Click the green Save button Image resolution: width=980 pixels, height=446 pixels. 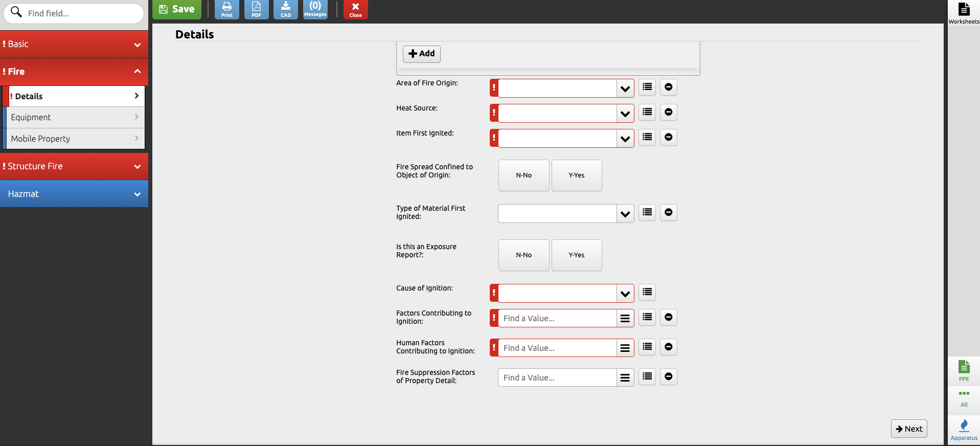click(177, 9)
